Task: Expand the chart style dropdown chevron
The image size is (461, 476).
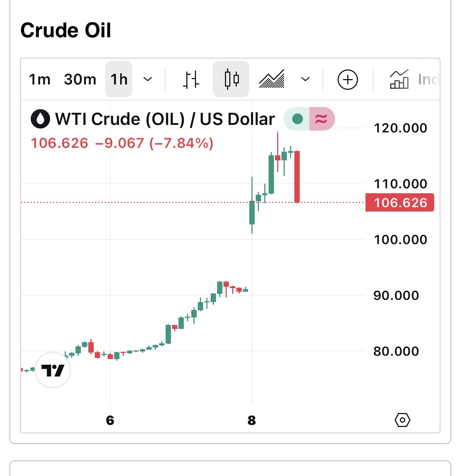Action: point(305,79)
